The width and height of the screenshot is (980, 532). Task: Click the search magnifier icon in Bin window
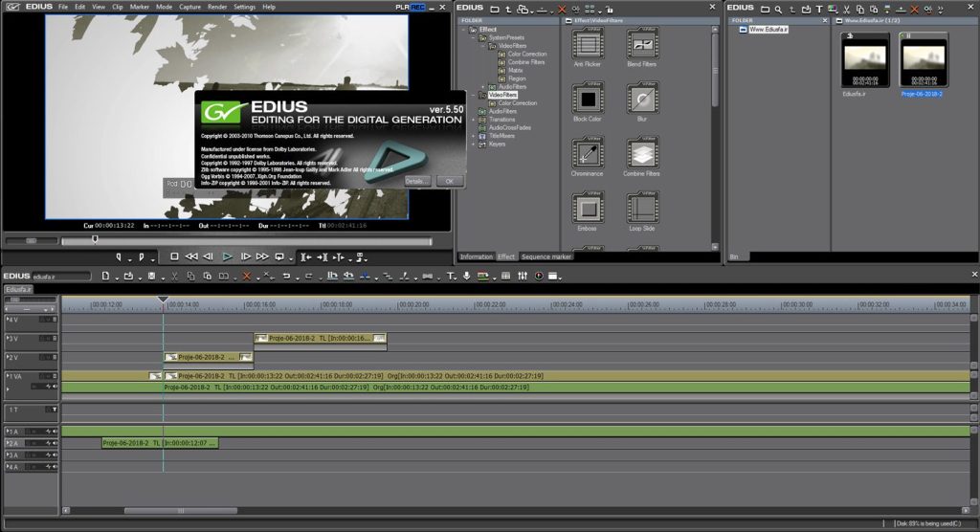click(778, 9)
